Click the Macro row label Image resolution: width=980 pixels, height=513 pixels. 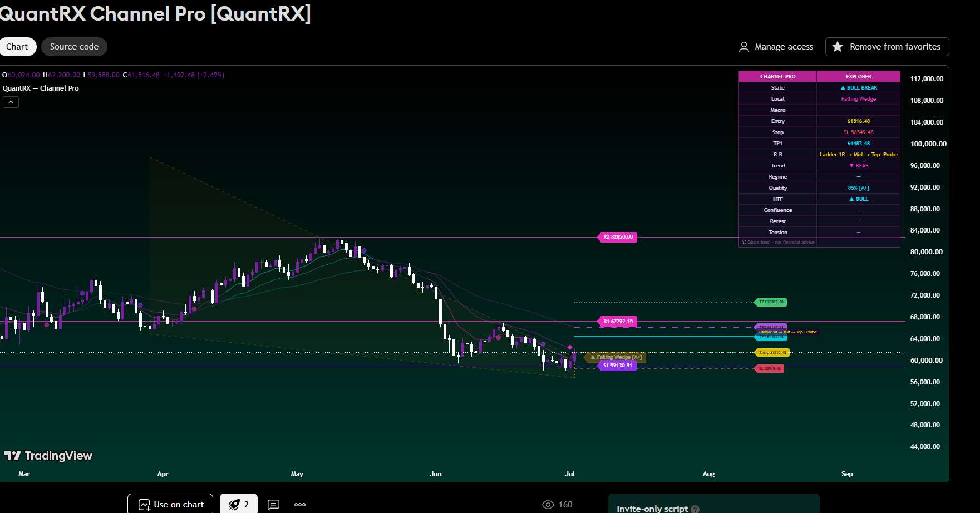point(777,110)
